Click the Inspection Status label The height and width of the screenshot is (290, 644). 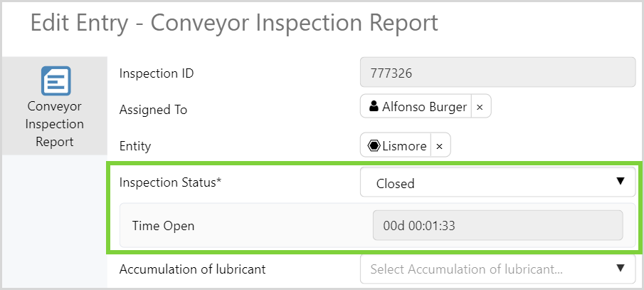[171, 182]
